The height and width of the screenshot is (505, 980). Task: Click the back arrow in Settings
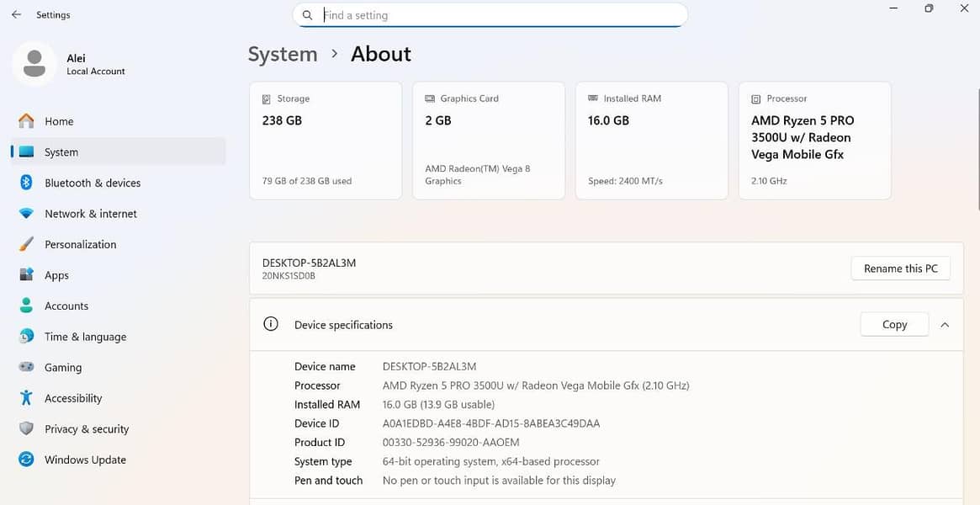point(16,15)
